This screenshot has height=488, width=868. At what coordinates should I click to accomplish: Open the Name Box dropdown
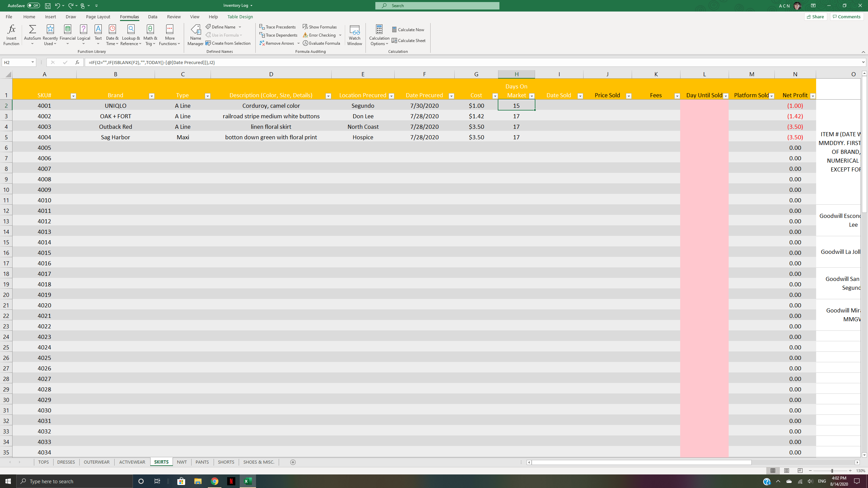click(33, 62)
